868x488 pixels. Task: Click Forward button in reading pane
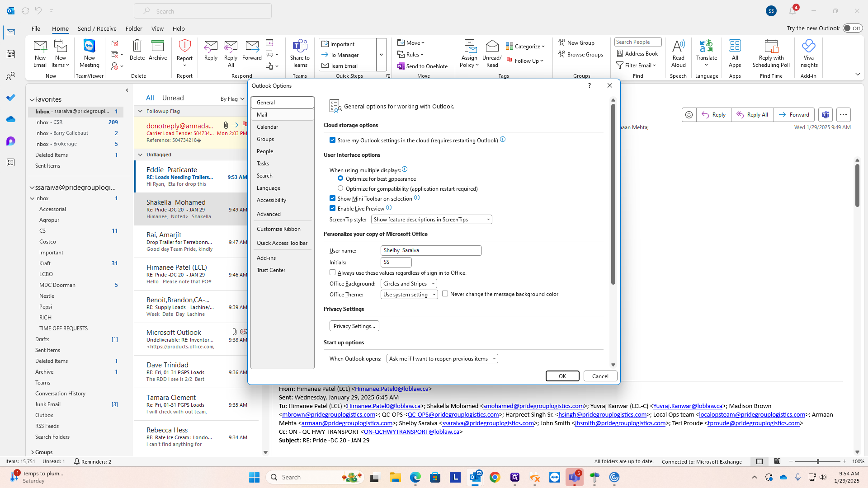794,115
